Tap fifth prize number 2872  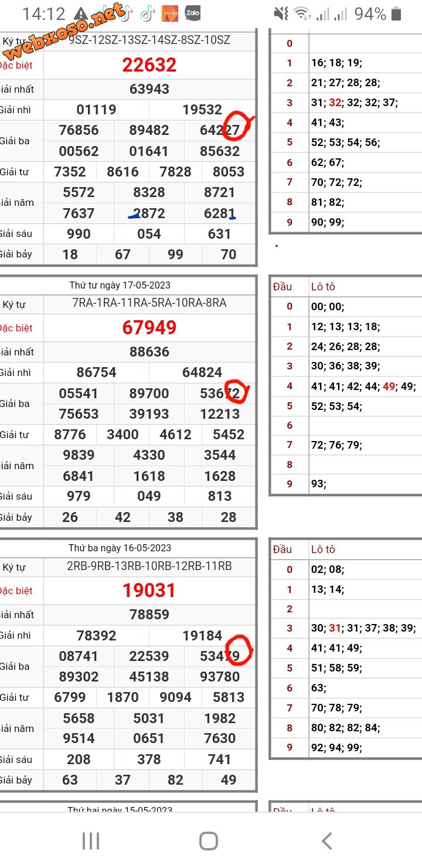click(149, 213)
